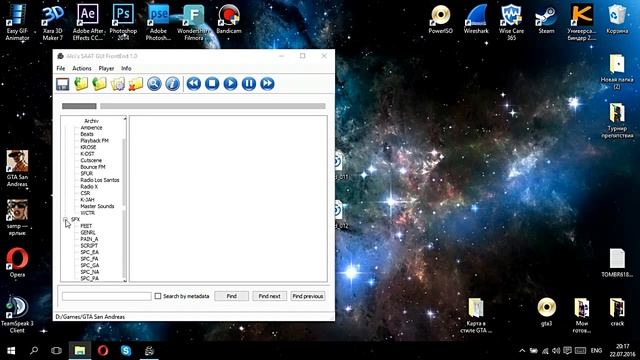Open the Player menu
Screen dimensions: 640x360
tap(106, 68)
